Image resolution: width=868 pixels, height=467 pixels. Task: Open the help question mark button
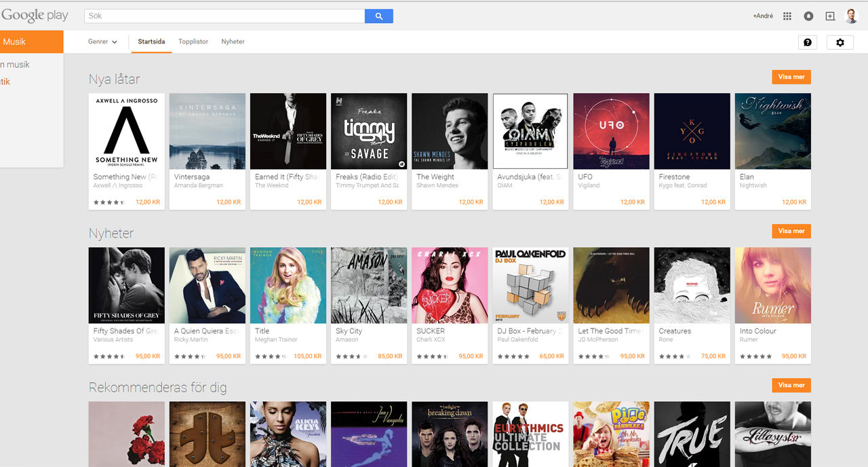coord(808,42)
